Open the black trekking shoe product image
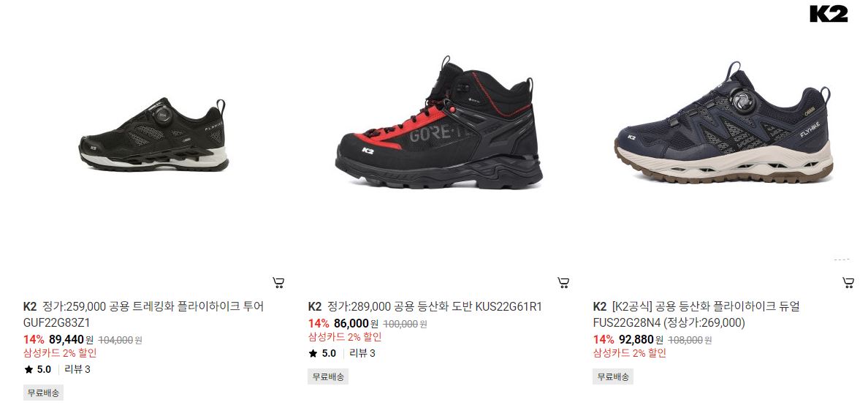Image resolution: width=868 pixels, height=405 pixels. [153, 135]
